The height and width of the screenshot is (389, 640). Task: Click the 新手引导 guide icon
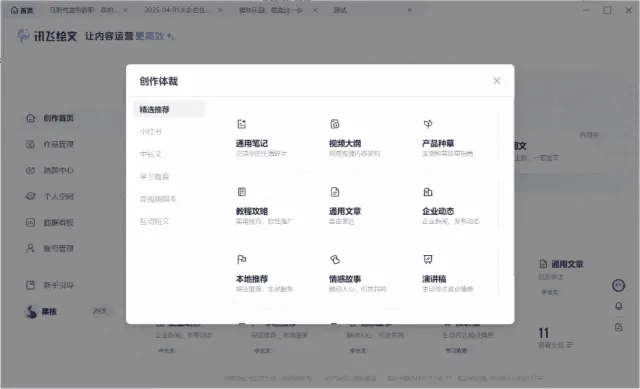click(x=31, y=285)
